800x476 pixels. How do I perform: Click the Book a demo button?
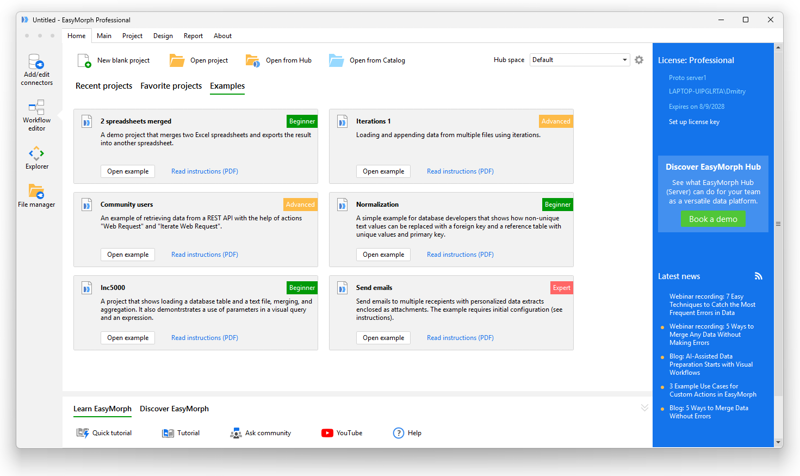(x=713, y=219)
